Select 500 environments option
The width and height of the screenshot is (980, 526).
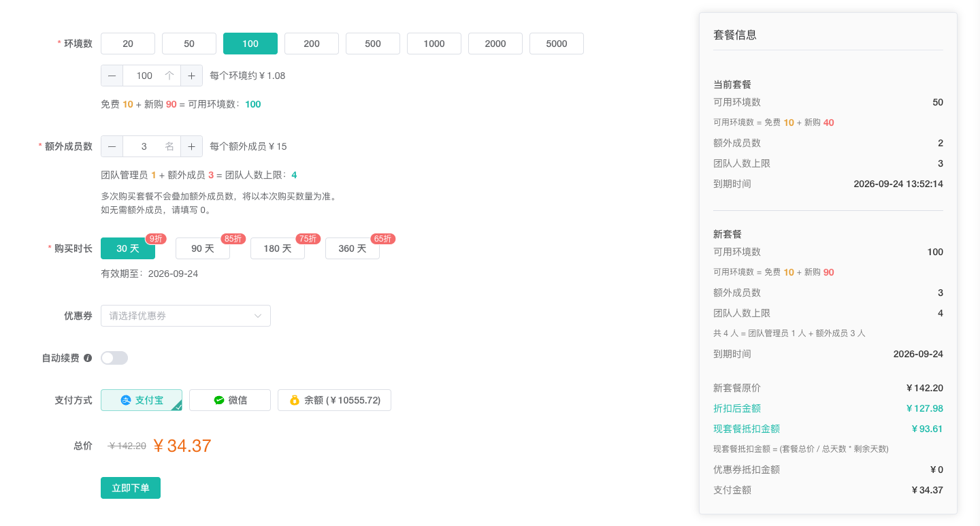(x=373, y=44)
